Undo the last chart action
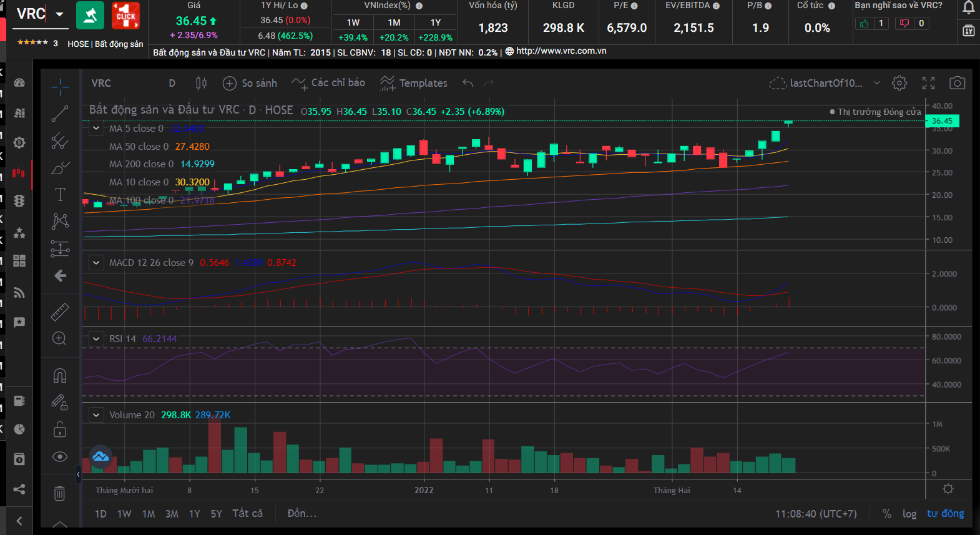Viewport: 980px width, 535px height. [x=468, y=83]
